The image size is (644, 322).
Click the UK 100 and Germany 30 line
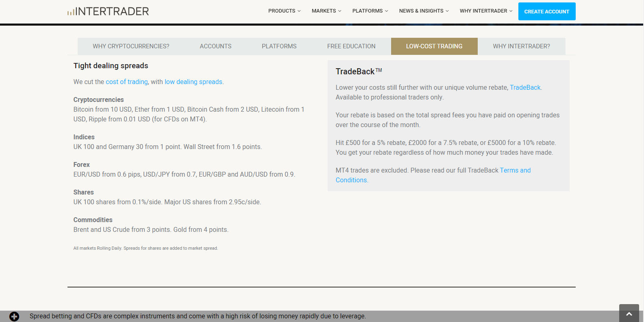pos(168,147)
